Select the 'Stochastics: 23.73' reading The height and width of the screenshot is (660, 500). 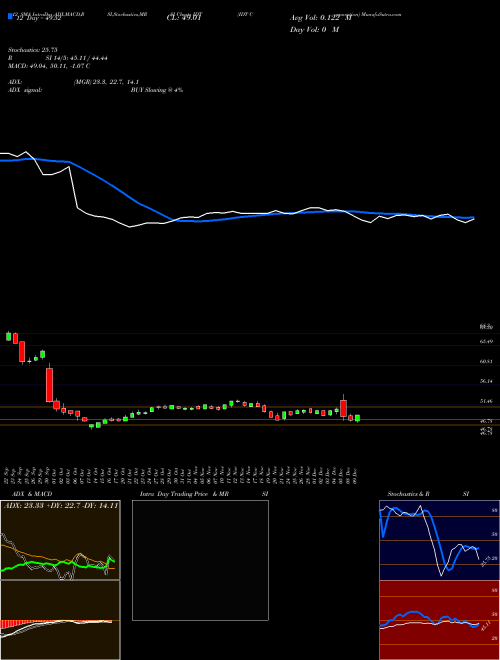click(32, 50)
